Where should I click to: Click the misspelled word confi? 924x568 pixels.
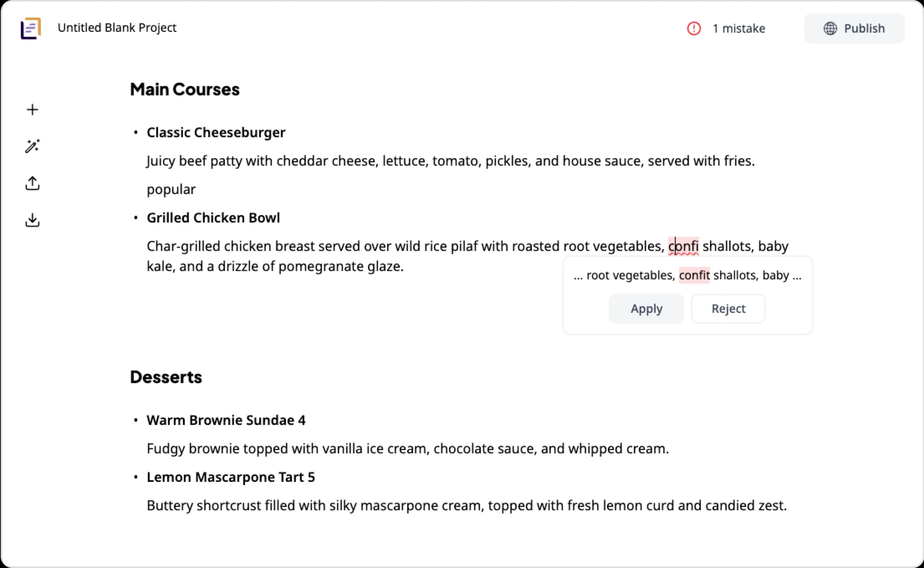(684, 246)
